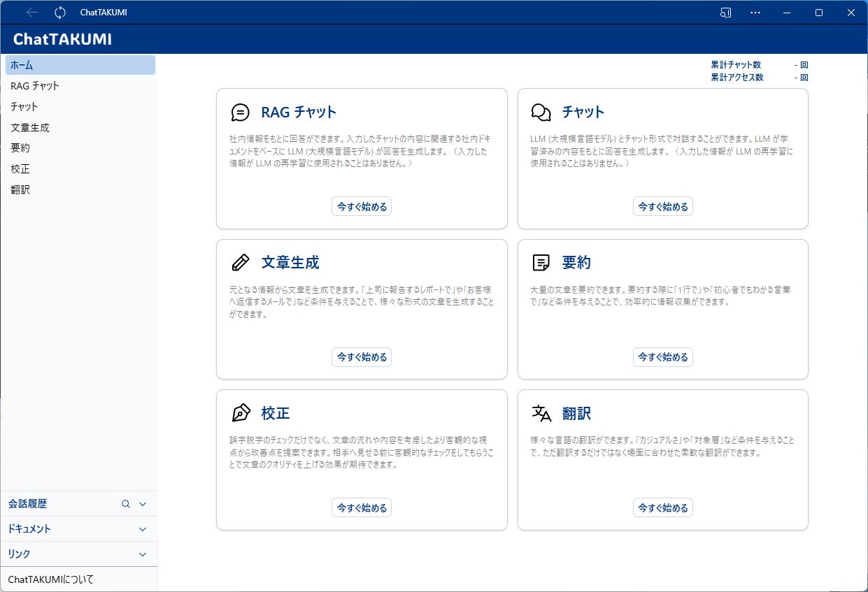Click the RAG チャット description text
The width and height of the screenshot is (868, 592).
(362, 151)
